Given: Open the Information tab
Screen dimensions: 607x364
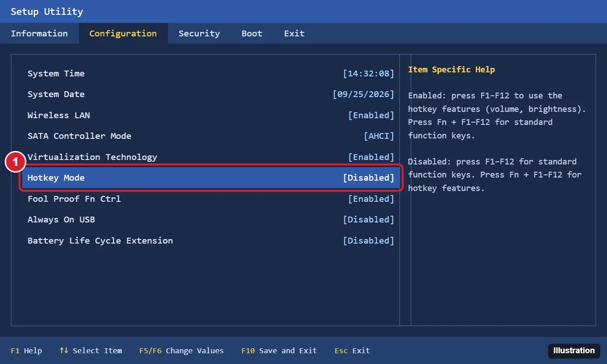Looking at the screenshot, I should (39, 33).
